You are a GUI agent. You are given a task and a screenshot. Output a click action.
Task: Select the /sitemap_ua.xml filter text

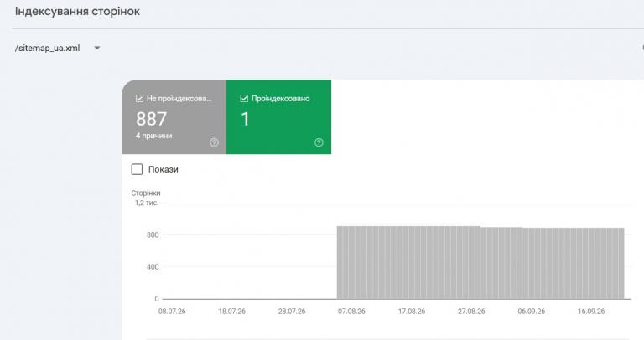tap(47, 48)
